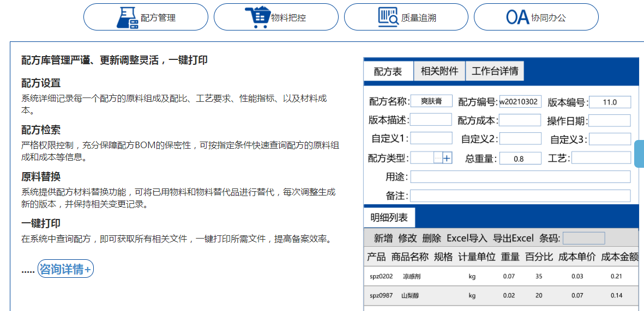Click the 版本描述 input field
Image resolution: width=644 pixels, height=311 pixels.
tap(431, 120)
